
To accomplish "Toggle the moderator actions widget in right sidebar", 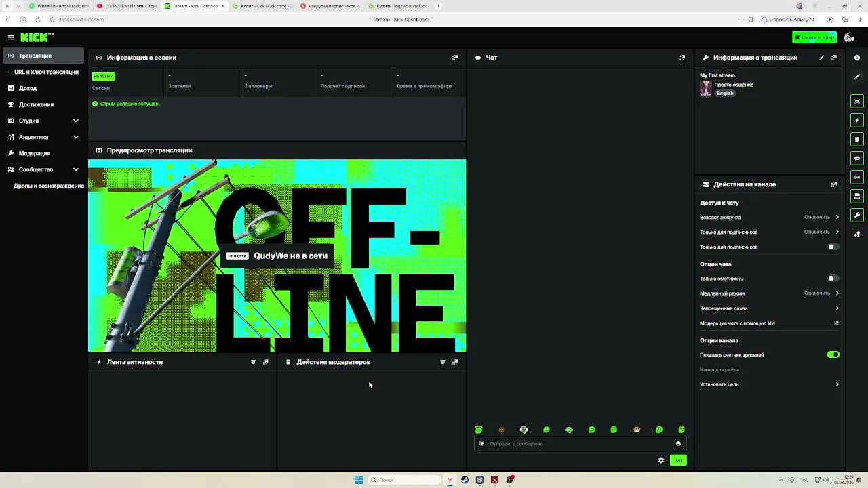I will pyautogui.click(x=857, y=140).
